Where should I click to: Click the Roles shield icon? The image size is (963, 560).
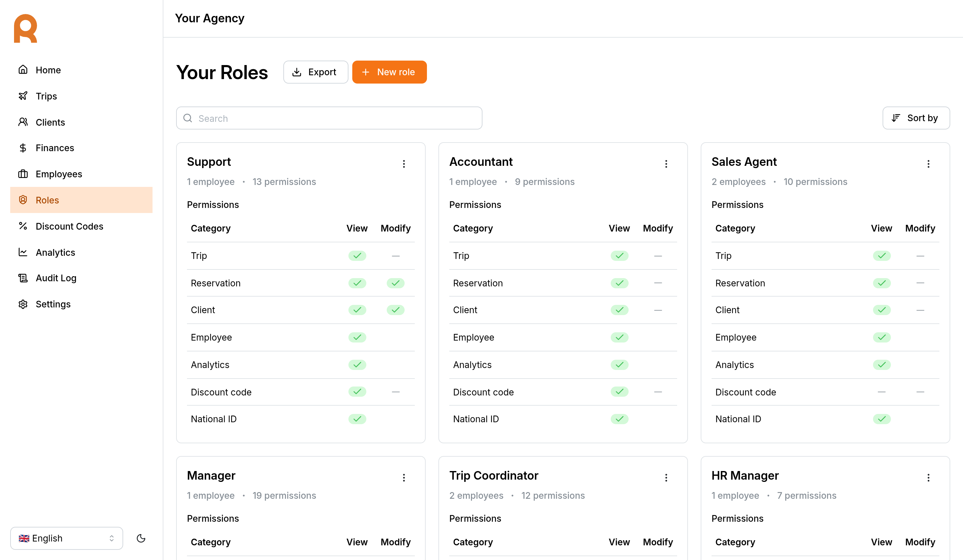[23, 200]
